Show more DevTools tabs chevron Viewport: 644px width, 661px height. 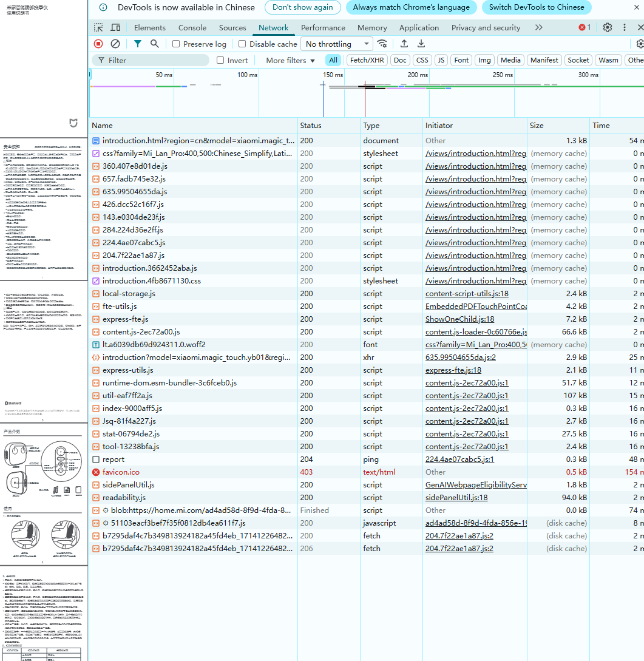(x=538, y=28)
